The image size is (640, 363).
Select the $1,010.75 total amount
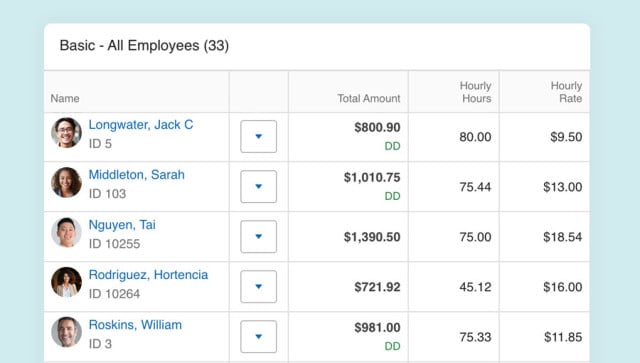click(372, 178)
